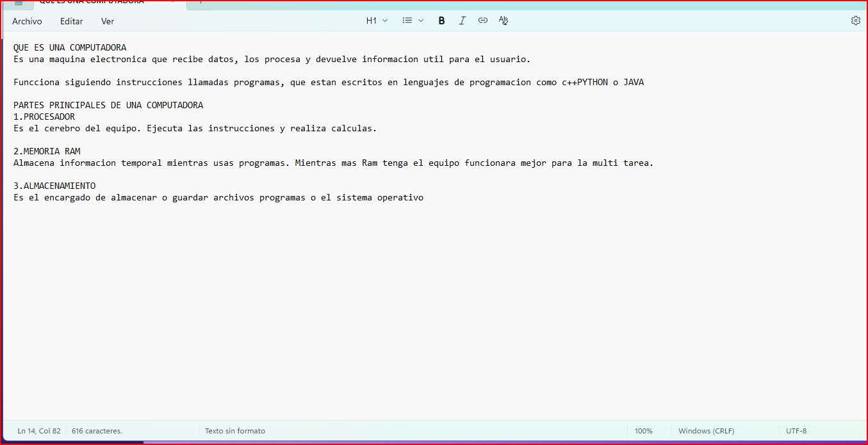Place cursor on '1.PROCESADOR' heading line

coord(44,117)
